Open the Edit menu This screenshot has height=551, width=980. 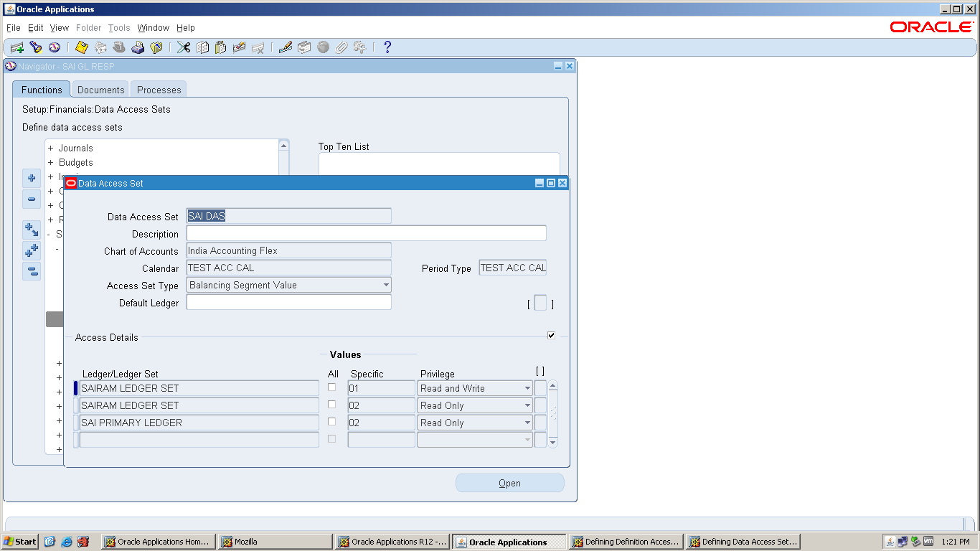click(36, 28)
